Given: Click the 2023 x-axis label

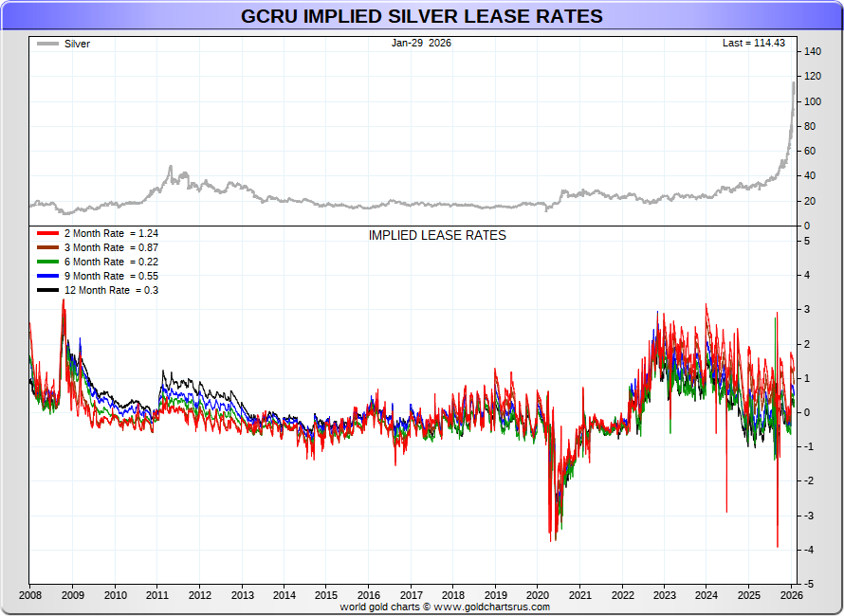Looking at the screenshot, I should click(x=664, y=595).
